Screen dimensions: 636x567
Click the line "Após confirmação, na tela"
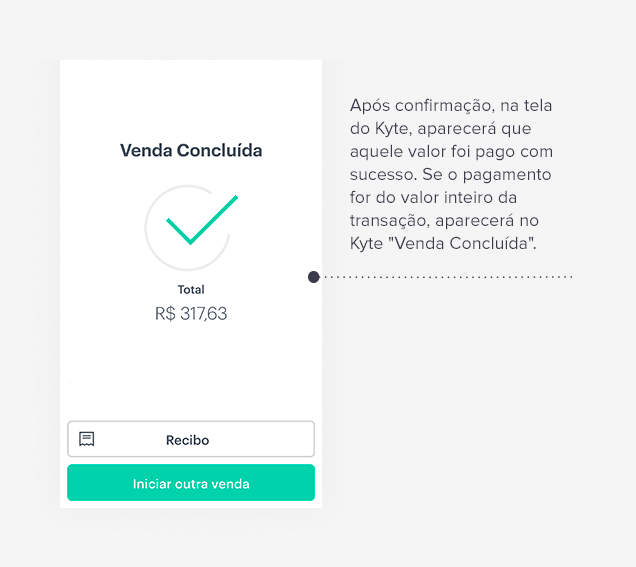click(451, 105)
